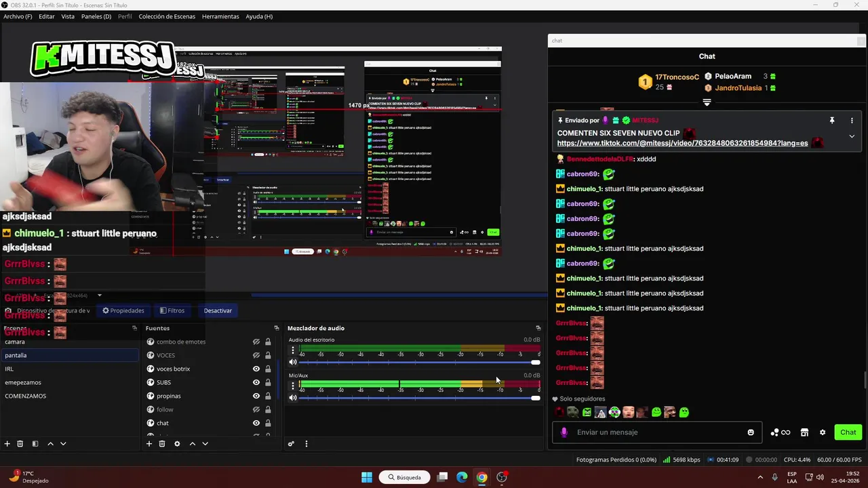Viewport: 868px width, 488px height.
Task: Move the selected source up in Fuentes
Action: tap(193, 444)
